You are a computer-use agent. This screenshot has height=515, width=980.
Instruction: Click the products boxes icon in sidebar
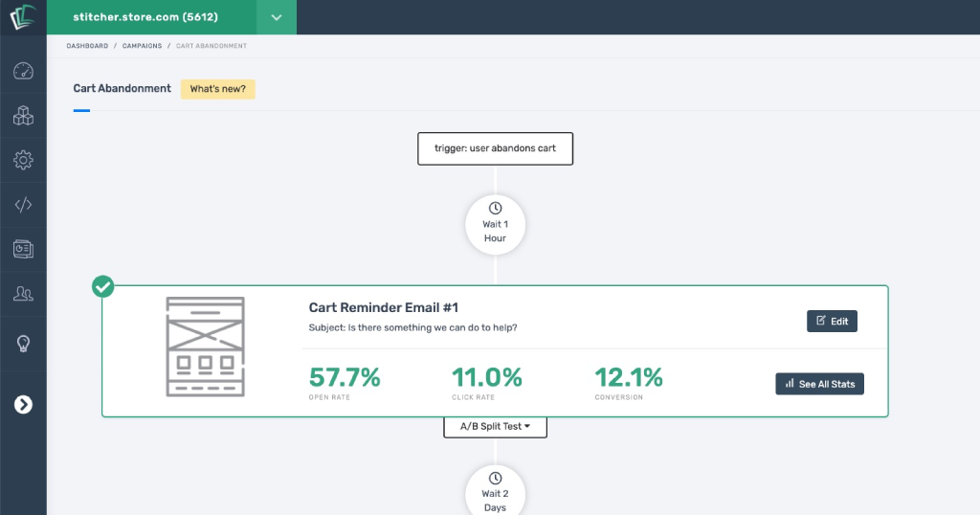[23, 116]
